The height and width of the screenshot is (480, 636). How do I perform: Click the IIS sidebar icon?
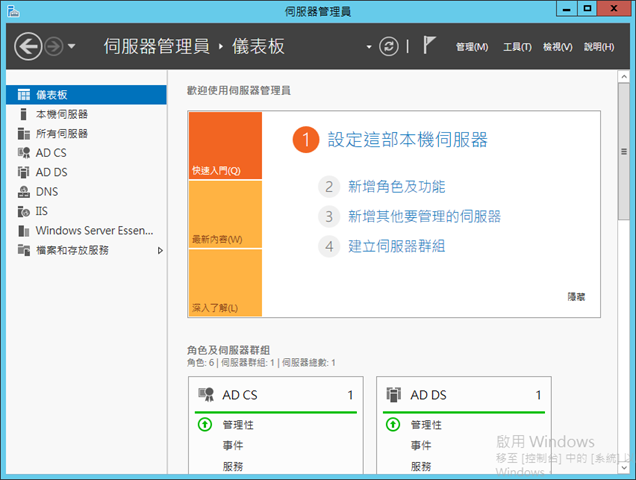24,211
